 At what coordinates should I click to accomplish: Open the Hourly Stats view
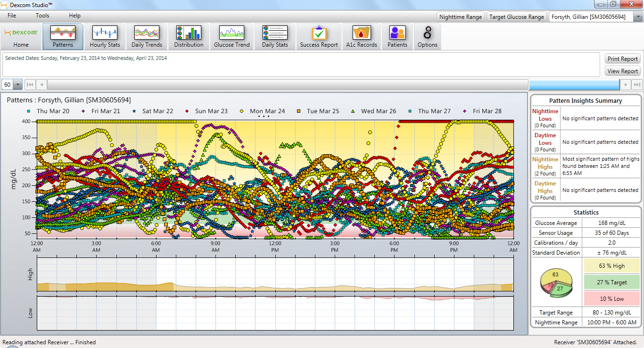click(x=105, y=37)
